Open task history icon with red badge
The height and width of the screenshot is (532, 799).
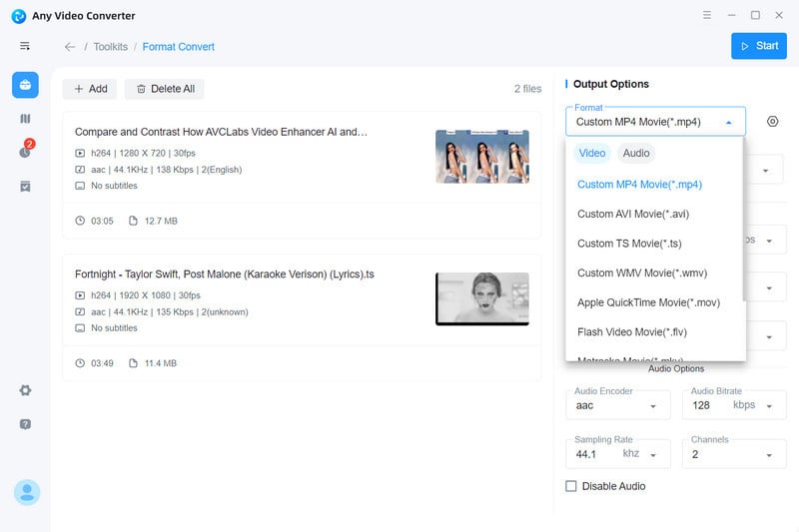25,151
